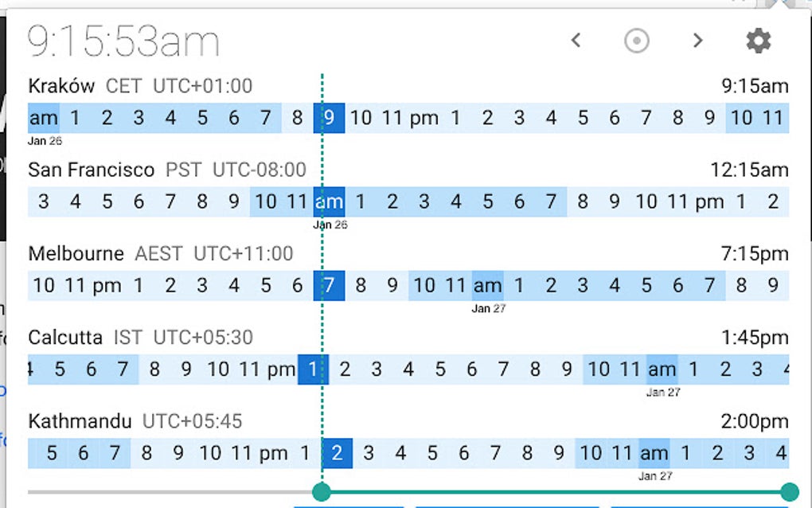Click the UTC+05:45 offset next to Kathmandu
Image resolution: width=812 pixels, height=508 pixels.
pyautogui.click(x=191, y=420)
